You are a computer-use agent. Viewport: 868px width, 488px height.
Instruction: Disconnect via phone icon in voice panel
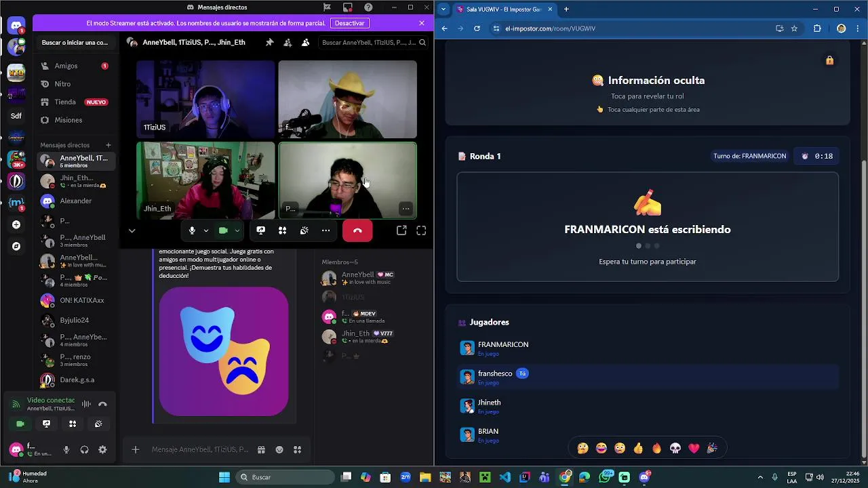[x=102, y=404]
